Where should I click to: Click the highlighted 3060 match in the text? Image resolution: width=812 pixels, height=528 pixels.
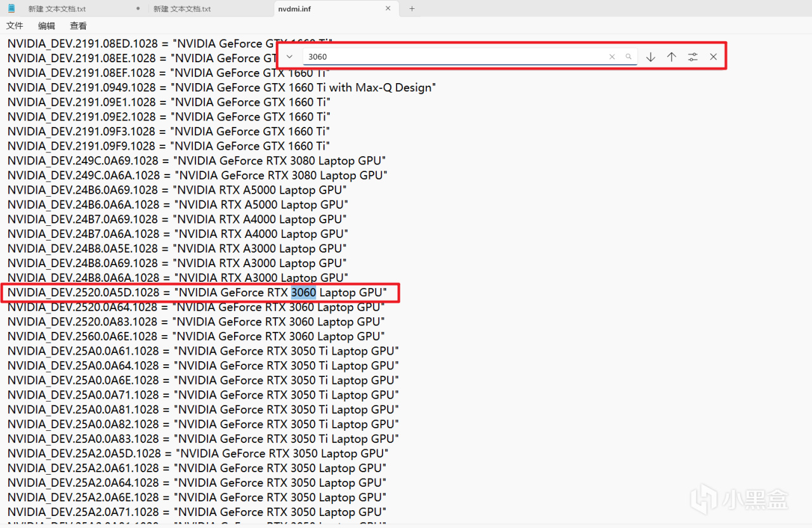click(x=303, y=293)
